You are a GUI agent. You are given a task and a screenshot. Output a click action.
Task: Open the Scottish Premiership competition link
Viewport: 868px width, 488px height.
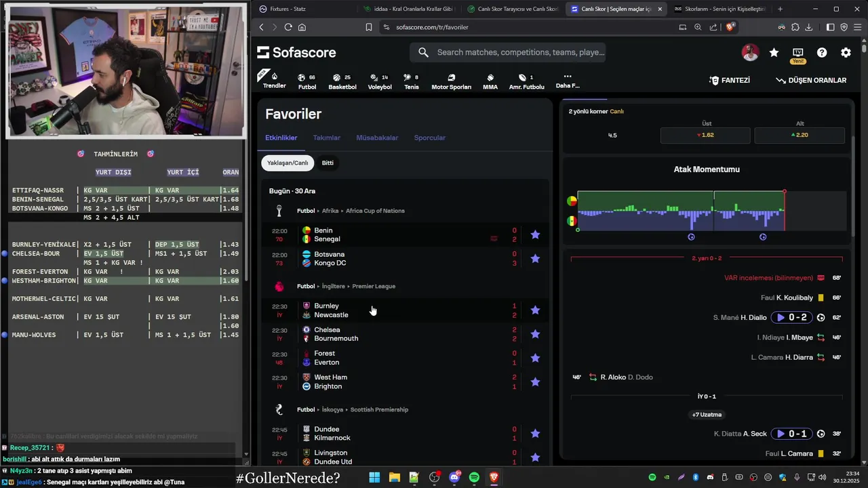(379, 409)
